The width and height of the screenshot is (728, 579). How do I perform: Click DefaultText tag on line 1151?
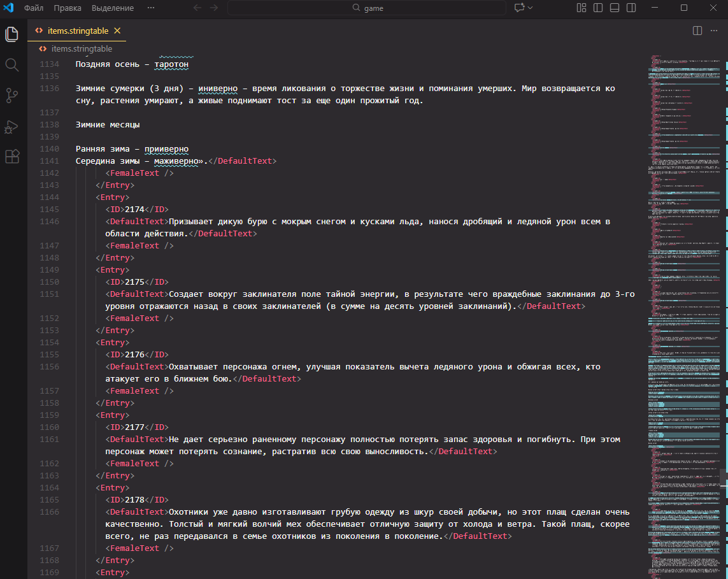click(x=137, y=294)
